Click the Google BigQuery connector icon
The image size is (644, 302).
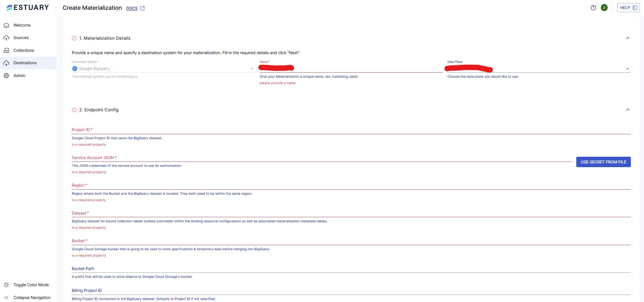[75, 69]
